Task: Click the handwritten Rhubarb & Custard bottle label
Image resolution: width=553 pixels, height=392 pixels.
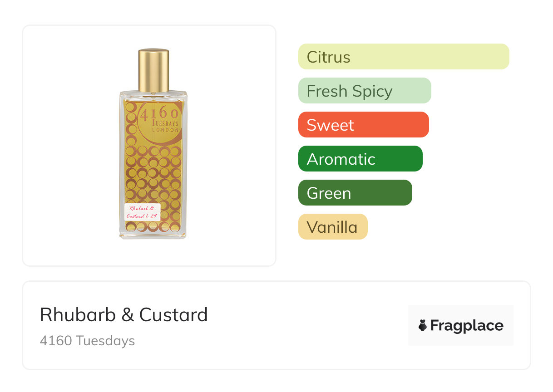Action: pos(142,212)
